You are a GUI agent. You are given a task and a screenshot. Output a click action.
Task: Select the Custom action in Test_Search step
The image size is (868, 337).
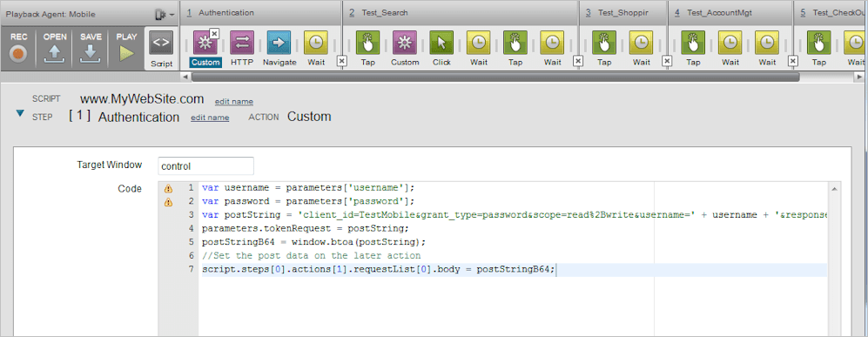pyautogui.click(x=405, y=44)
